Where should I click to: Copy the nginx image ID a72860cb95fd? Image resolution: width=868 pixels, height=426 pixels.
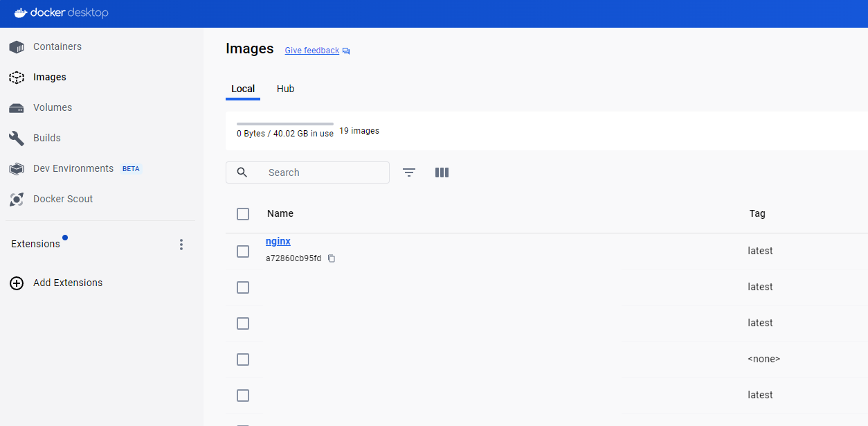click(x=332, y=258)
